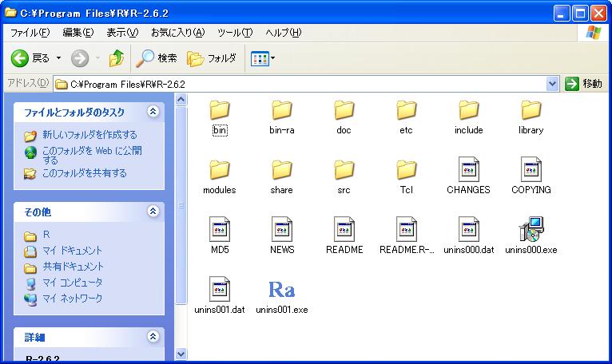Click the Go (移動) button
The width and height of the screenshot is (612, 364).
[x=584, y=84]
